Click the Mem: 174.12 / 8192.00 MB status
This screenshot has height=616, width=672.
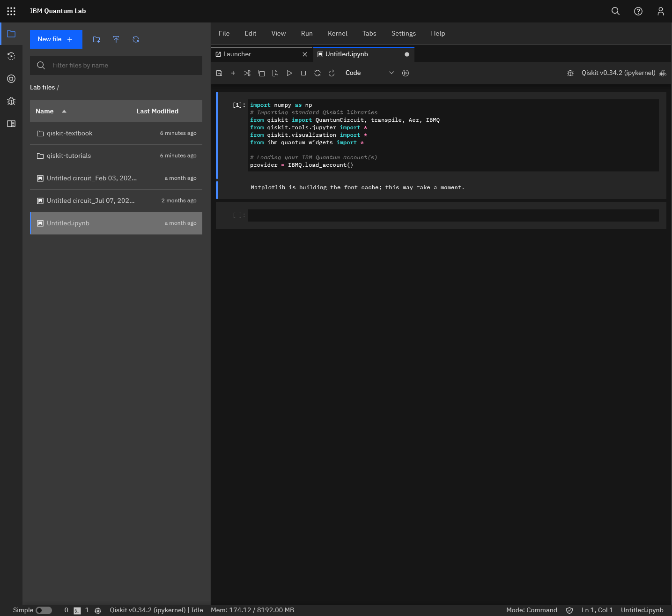tap(252, 610)
